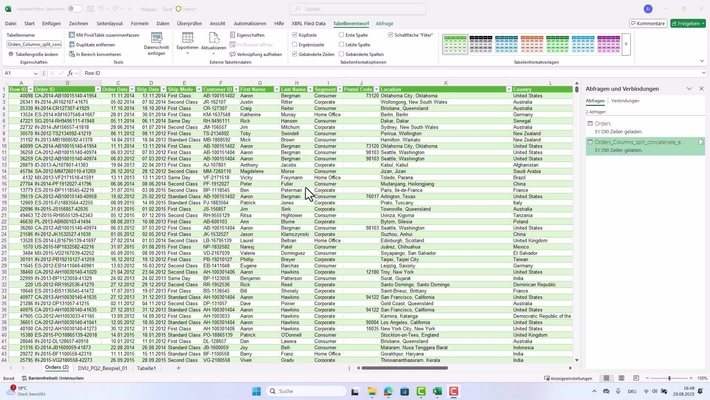Open Anzeigeeinstellungen in the status bar
710x400 pixels.
coord(568,378)
